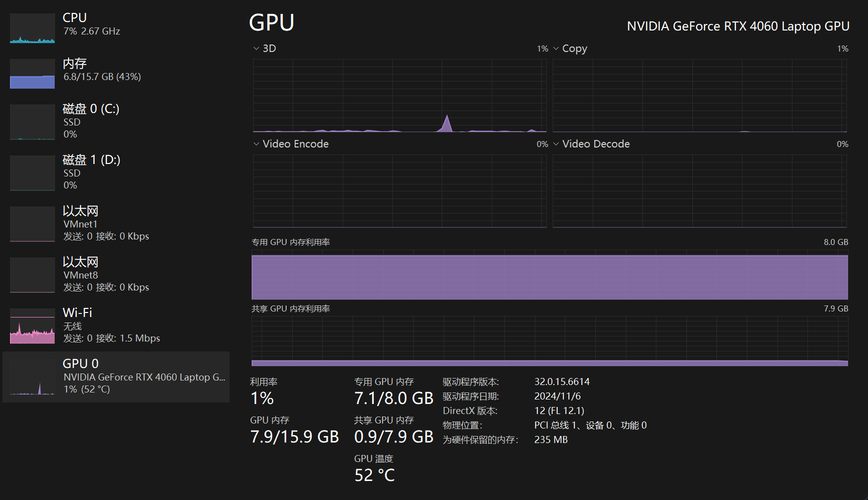868x500 pixels.
Task: Open the 内存 memory performance item
Action: 75,64
